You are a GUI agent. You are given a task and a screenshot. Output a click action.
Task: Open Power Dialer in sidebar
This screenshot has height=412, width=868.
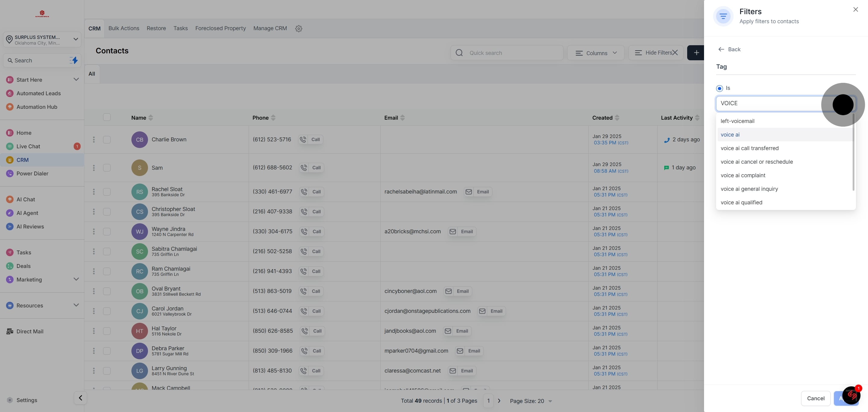point(32,174)
